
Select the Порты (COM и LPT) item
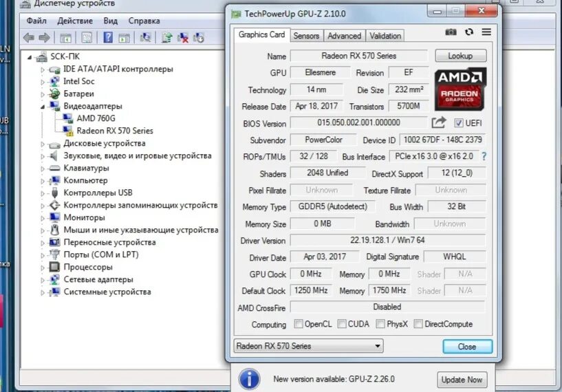click(x=100, y=254)
